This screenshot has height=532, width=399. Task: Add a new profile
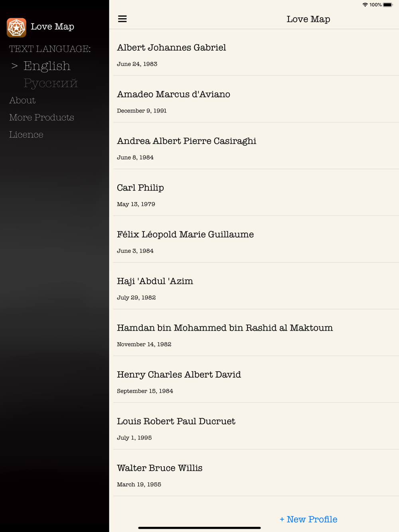pyautogui.click(x=308, y=519)
